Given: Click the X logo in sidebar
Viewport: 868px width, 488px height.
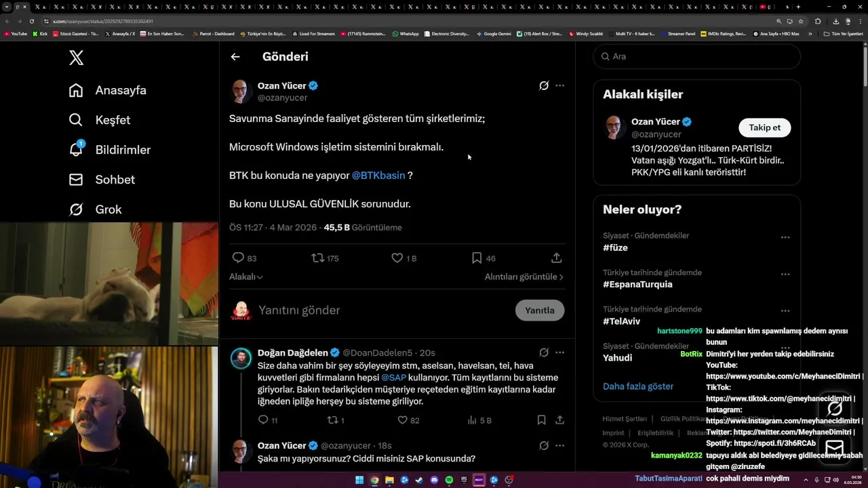Looking at the screenshot, I should tap(77, 58).
